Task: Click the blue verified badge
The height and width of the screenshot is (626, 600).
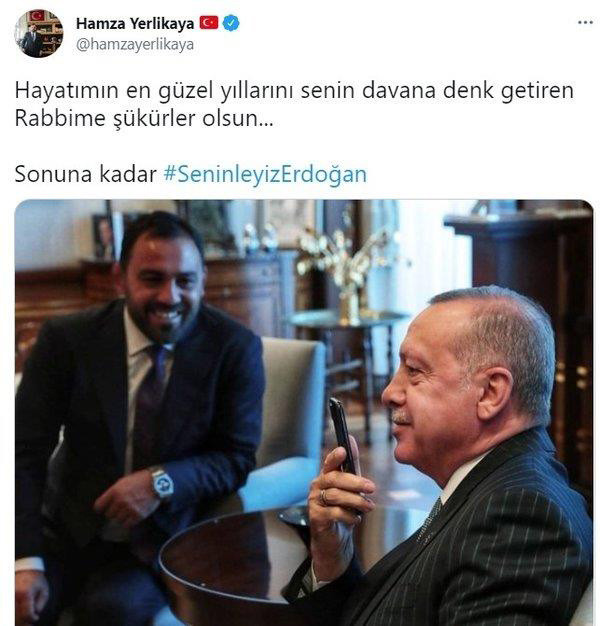Action: [231, 23]
